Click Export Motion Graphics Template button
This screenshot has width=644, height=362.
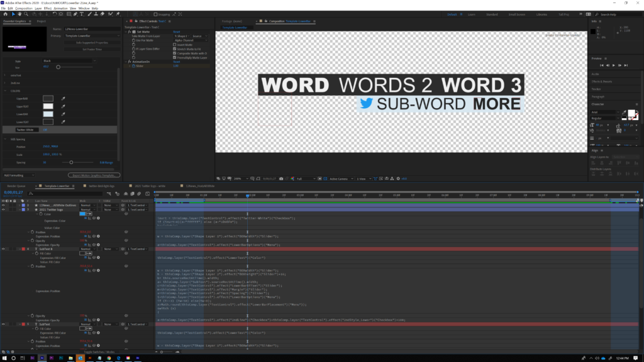pyautogui.click(x=94, y=175)
